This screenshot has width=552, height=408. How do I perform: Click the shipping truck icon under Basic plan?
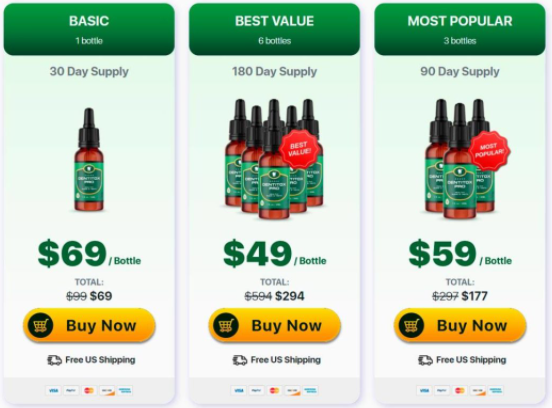pyautogui.click(x=55, y=360)
